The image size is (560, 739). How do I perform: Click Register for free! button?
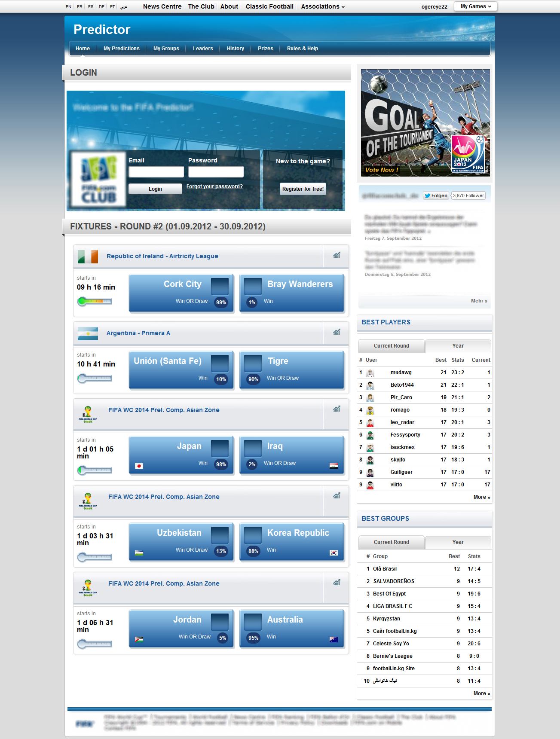(x=303, y=189)
